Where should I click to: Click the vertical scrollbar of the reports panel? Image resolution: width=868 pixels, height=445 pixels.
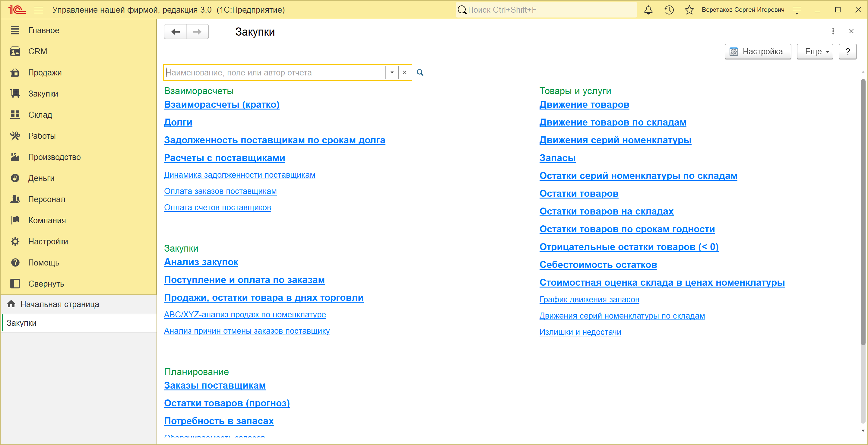(x=863, y=212)
